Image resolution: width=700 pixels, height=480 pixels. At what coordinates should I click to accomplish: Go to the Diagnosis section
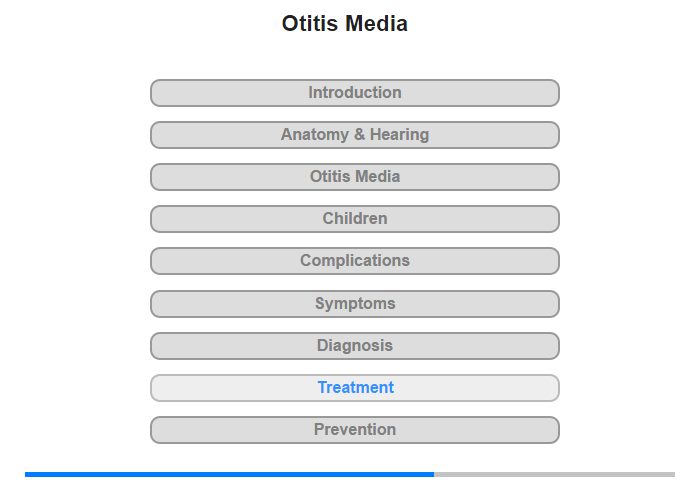354,346
